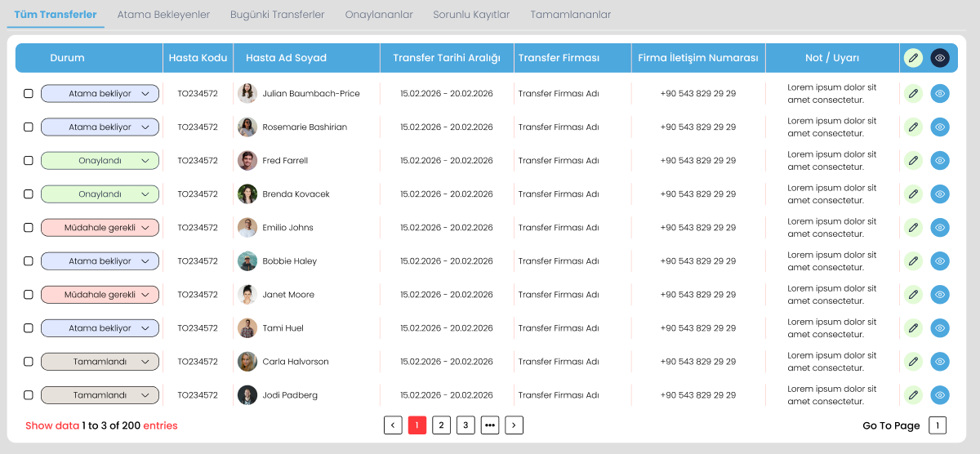Click the header pencil edit icon

point(913,58)
